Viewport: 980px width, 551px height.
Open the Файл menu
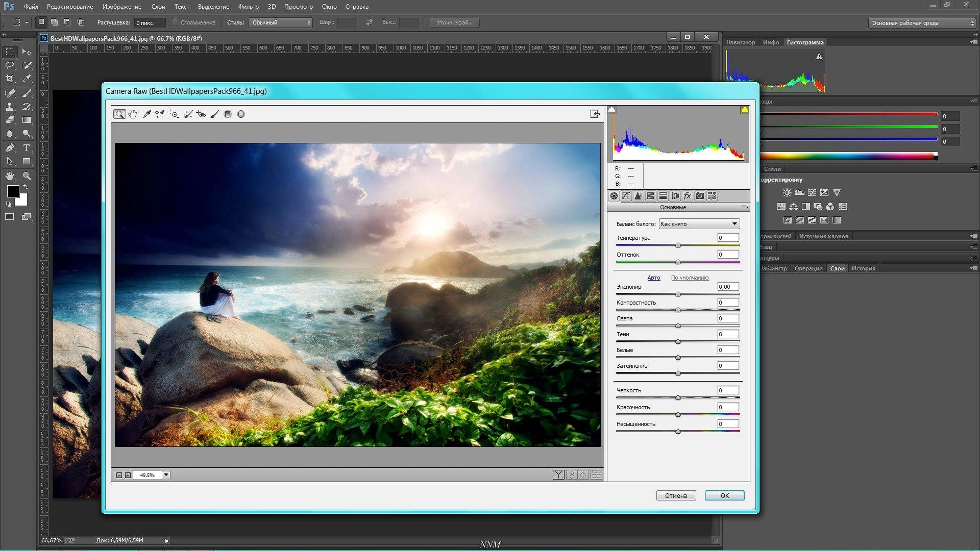[x=31, y=7]
